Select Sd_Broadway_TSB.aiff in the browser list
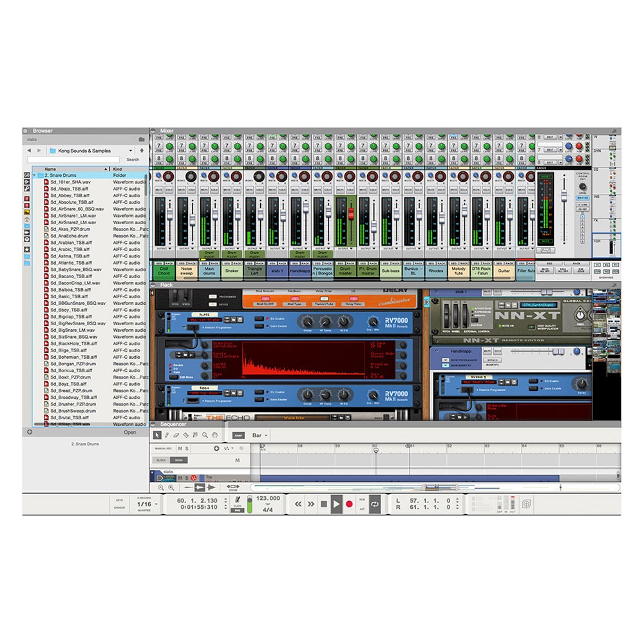 73,397
